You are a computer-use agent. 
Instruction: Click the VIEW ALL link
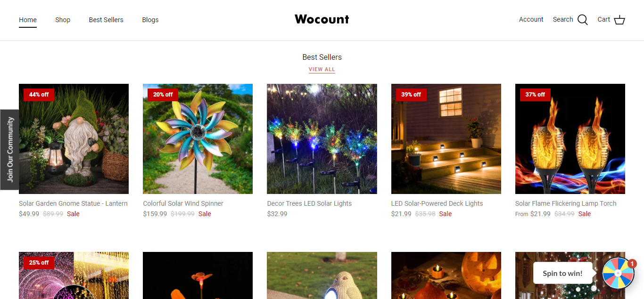coord(322,69)
